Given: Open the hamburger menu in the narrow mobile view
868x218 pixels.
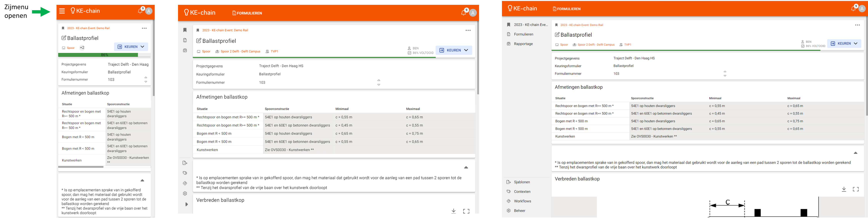Looking at the screenshot, I should [x=62, y=11].
